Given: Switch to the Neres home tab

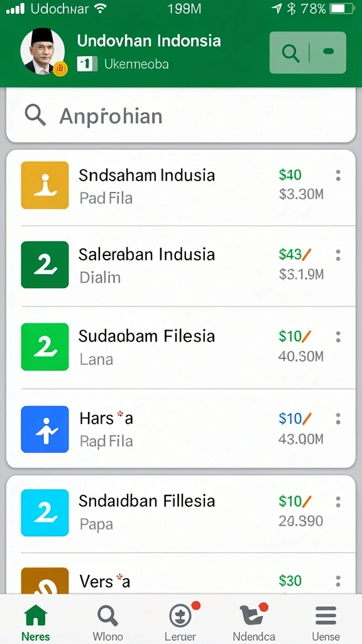Looking at the screenshot, I should [x=36, y=622].
